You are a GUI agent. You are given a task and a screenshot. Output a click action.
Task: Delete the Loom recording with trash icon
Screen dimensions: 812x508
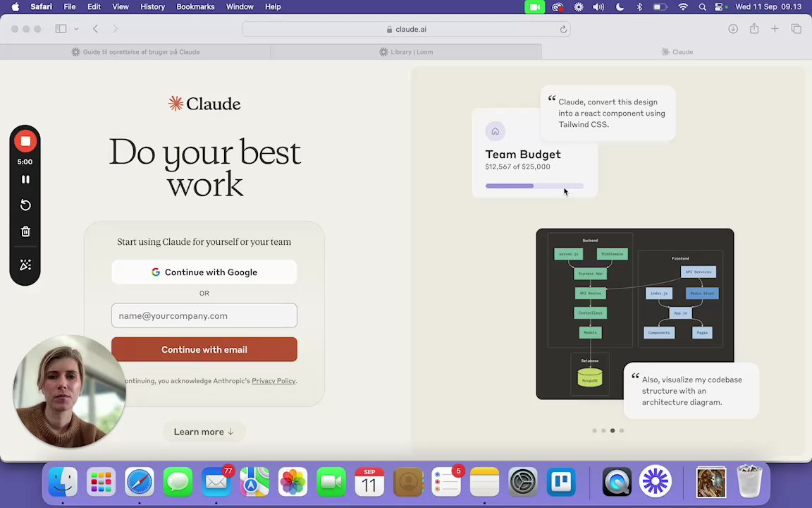pyautogui.click(x=25, y=231)
